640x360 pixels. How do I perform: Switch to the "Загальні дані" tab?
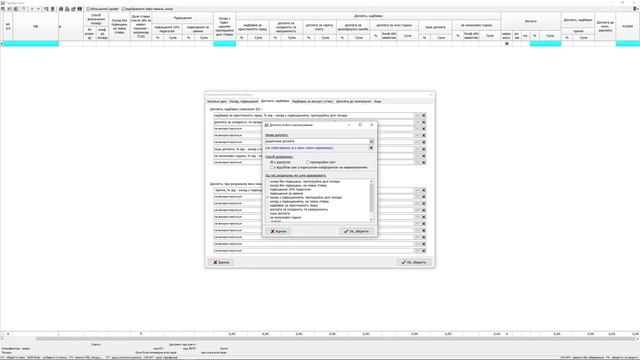216,101
